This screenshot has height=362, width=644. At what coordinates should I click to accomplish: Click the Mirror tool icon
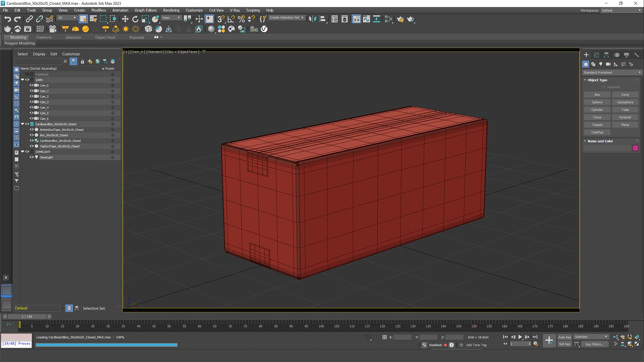click(312, 19)
